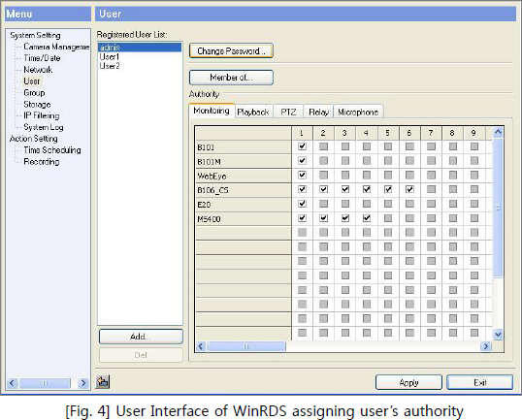Uncheck M5400 channel 4 checkbox
Viewport: 522px width, 420px height.
[367, 218]
